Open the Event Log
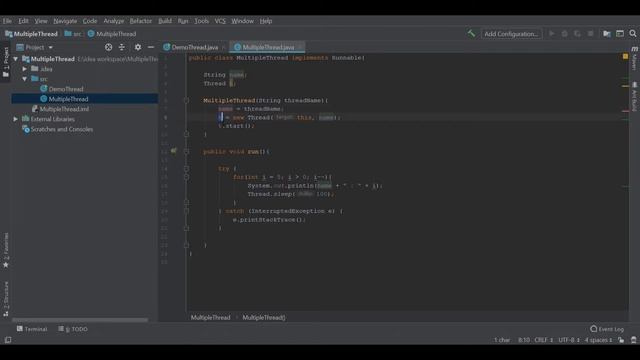 point(607,329)
